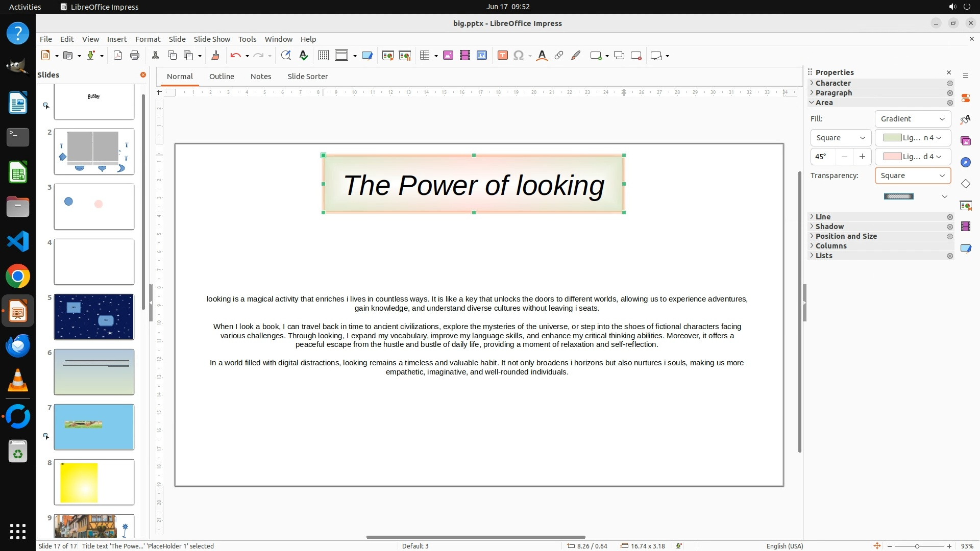Open the Slide Show menu

point(211,39)
